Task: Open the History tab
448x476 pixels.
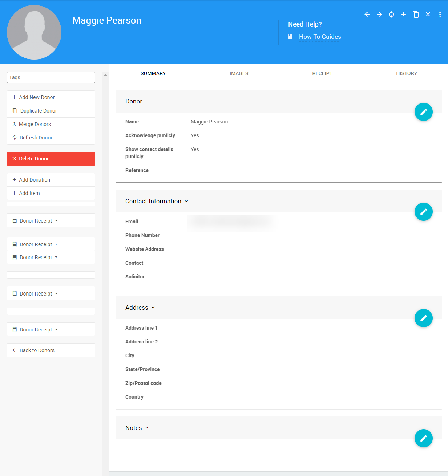Action: 406,73
